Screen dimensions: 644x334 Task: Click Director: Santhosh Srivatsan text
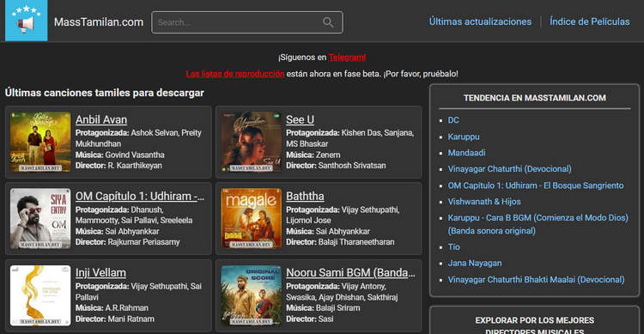tap(336, 166)
